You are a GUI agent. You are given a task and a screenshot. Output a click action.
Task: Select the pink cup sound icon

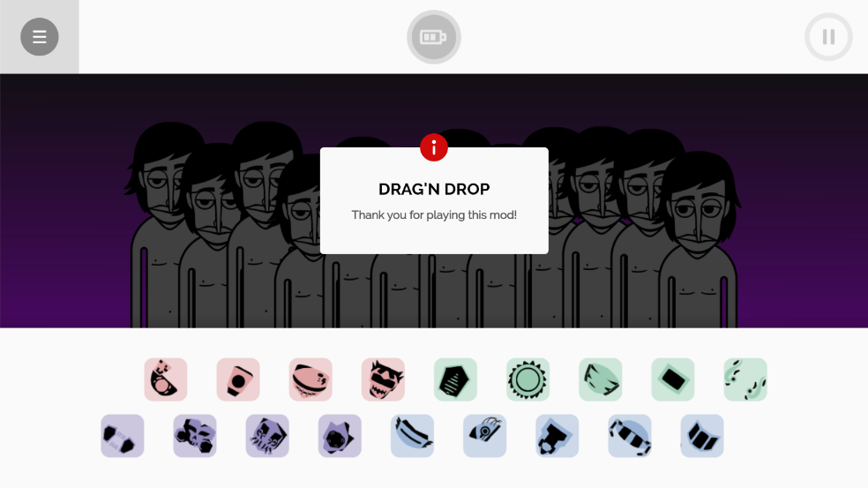coord(238,379)
